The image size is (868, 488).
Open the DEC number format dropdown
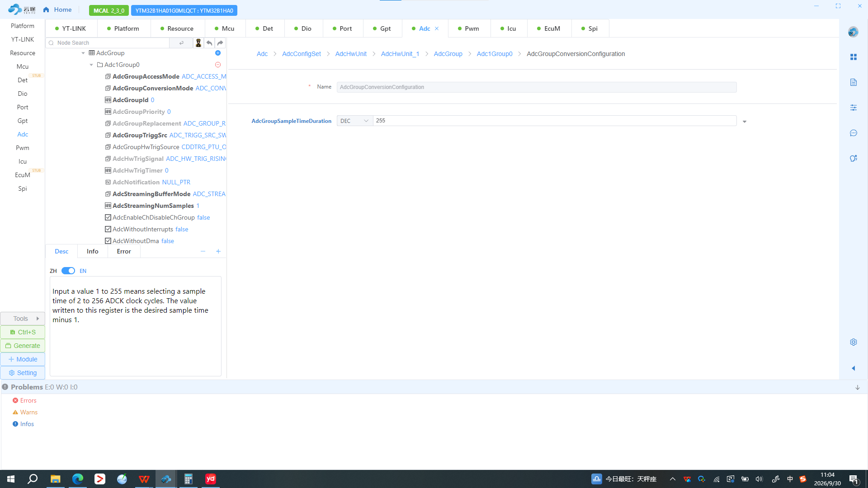pyautogui.click(x=354, y=121)
